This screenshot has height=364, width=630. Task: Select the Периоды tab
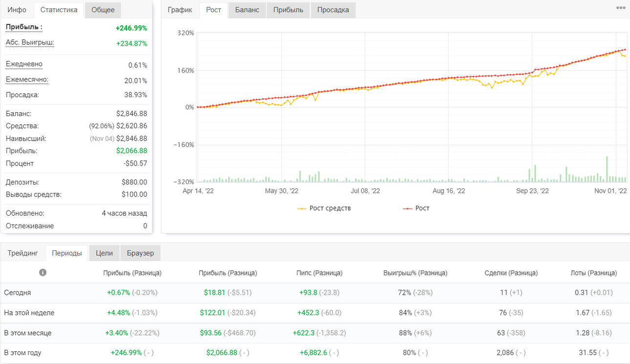click(x=67, y=253)
